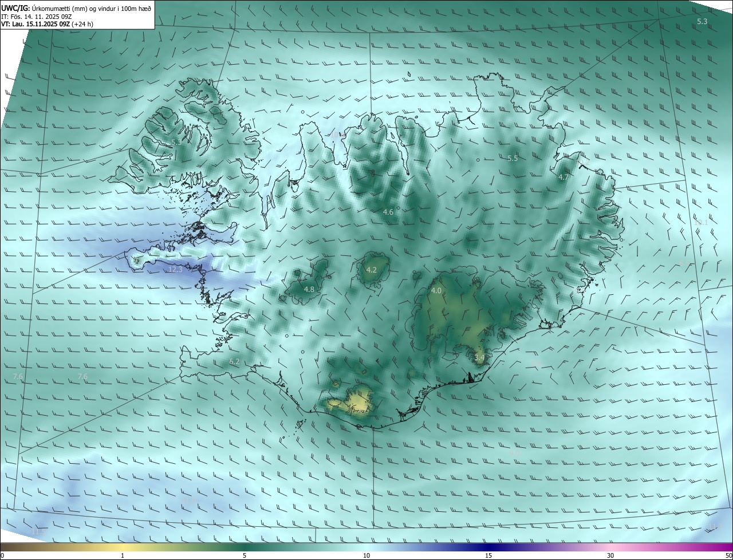Click the 10 tick on the color scale
The image size is (733, 560).
tap(366, 555)
